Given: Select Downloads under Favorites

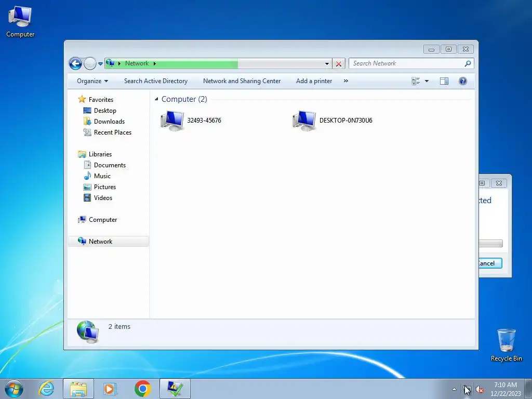Looking at the screenshot, I should pos(109,122).
